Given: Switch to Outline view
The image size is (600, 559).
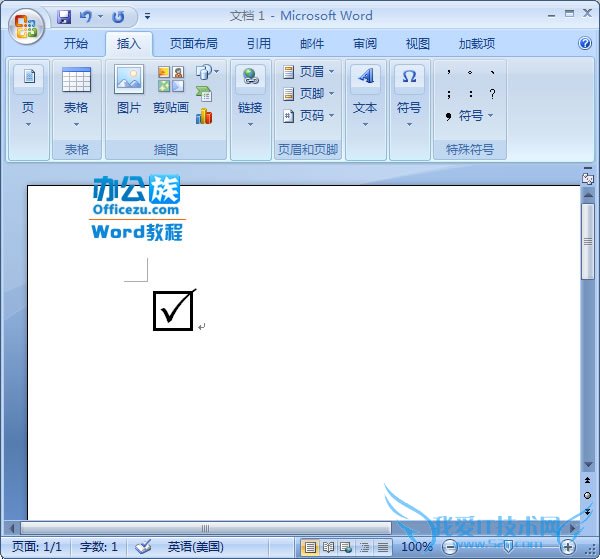Looking at the screenshot, I should 365,547.
